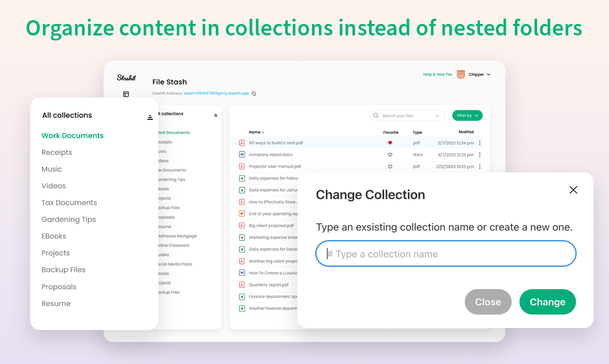Open the Help & How Tos link
This screenshot has height=364, width=609.
[437, 74]
